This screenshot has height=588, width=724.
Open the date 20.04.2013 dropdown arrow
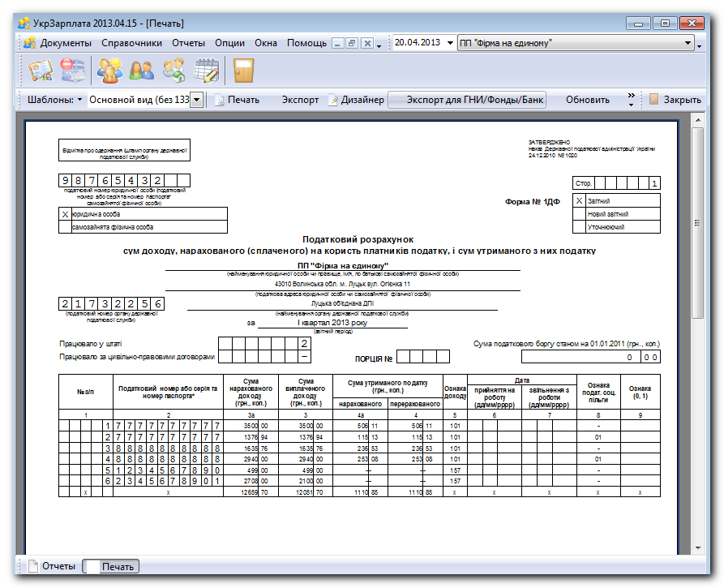pyautogui.click(x=450, y=43)
